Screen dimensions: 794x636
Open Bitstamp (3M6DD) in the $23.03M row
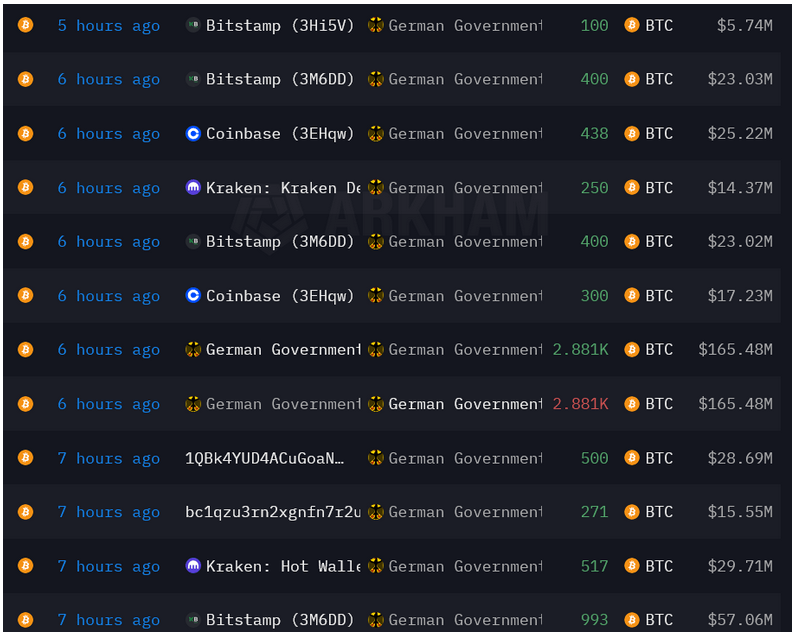coord(280,80)
